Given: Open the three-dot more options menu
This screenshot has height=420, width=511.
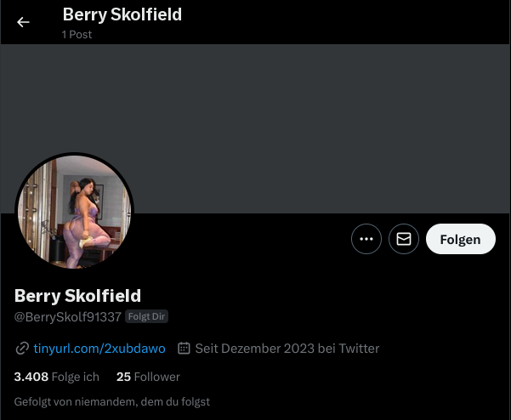Looking at the screenshot, I should pos(366,239).
